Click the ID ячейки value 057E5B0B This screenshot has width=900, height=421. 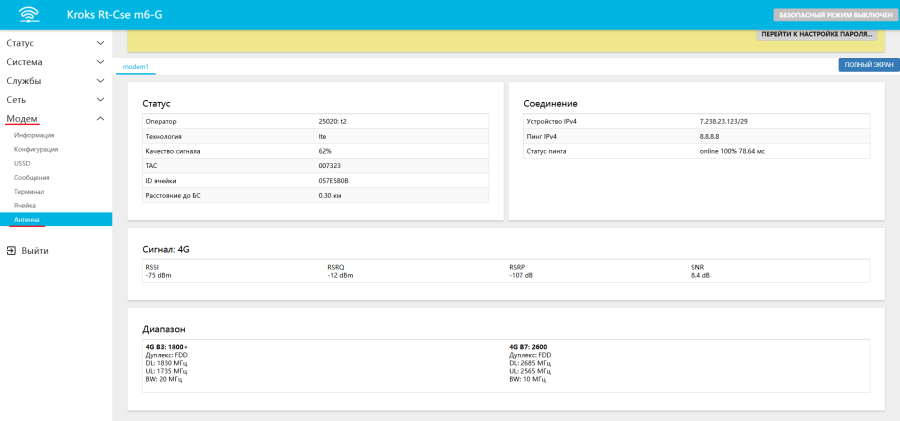point(333,180)
